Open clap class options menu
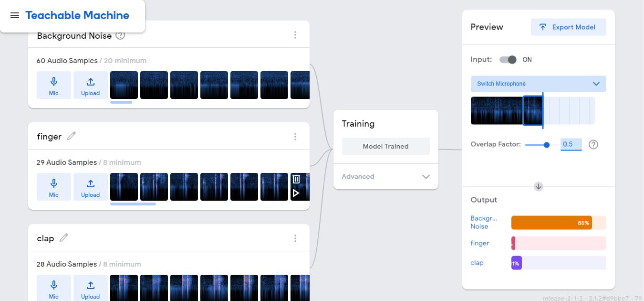The height and width of the screenshot is (301, 644). pyautogui.click(x=295, y=238)
